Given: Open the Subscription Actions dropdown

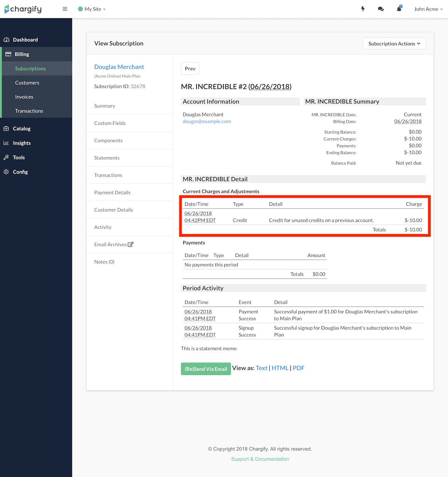Looking at the screenshot, I should coord(394,44).
